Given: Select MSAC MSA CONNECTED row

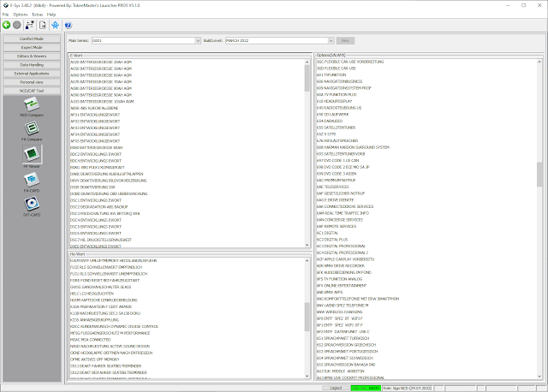Looking at the screenshot, I should tap(187, 340).
